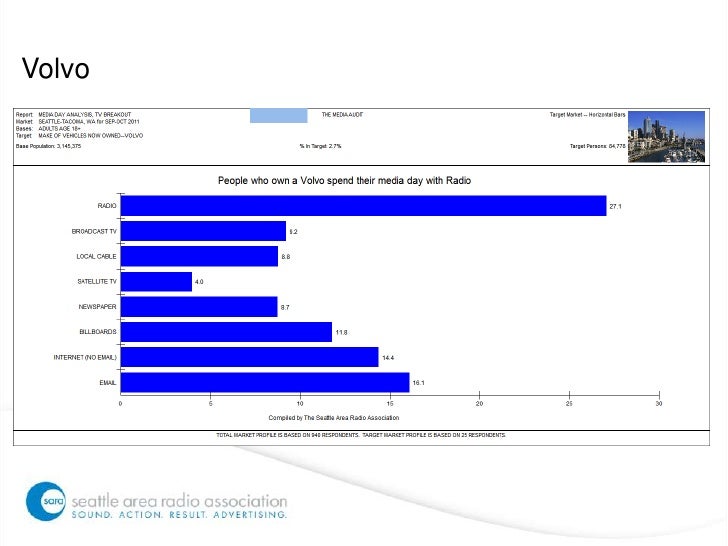Click the BROADCAST TV bar

coord(203,231)
